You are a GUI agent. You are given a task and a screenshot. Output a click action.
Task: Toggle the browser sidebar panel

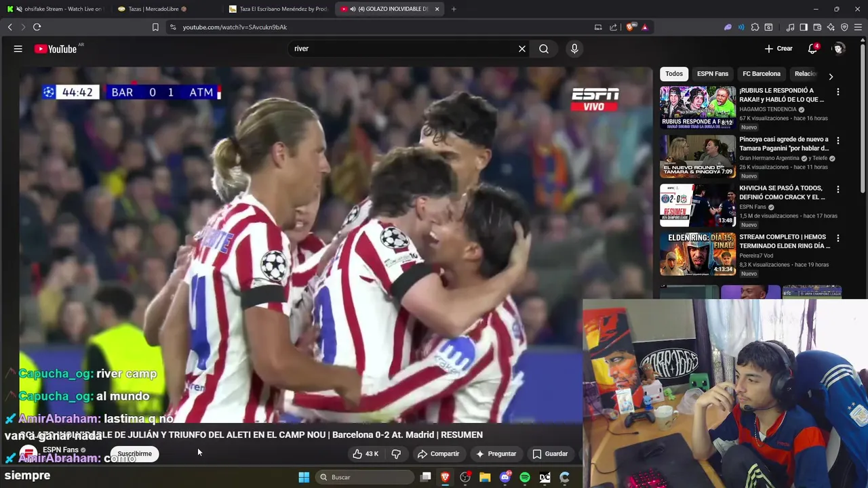[x=804, y=27]
